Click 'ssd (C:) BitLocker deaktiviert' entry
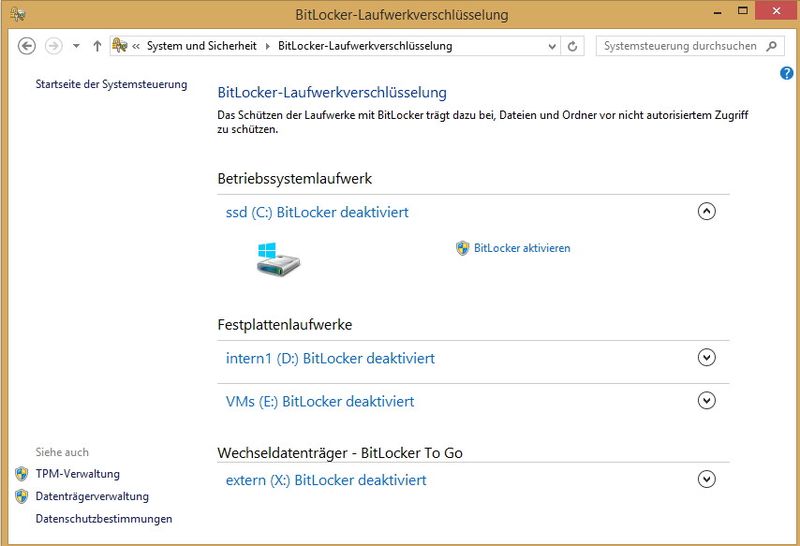 tap(317, 212)
